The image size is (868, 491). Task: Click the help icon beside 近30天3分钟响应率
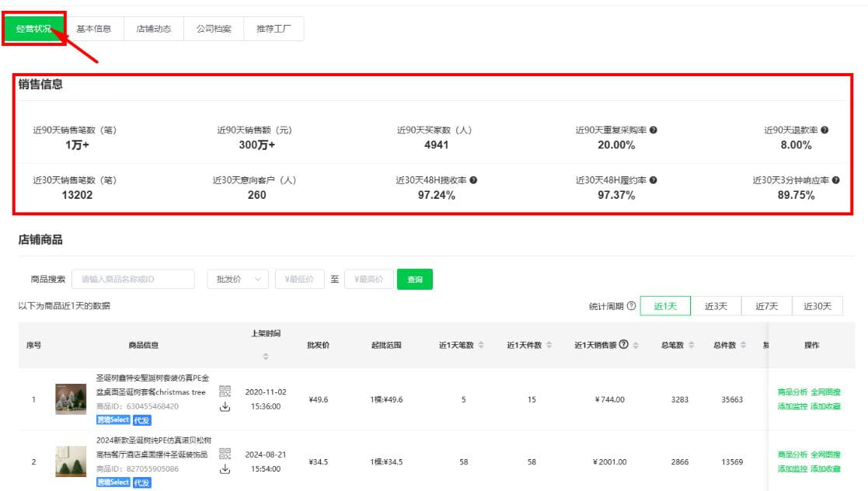(835, 180)
